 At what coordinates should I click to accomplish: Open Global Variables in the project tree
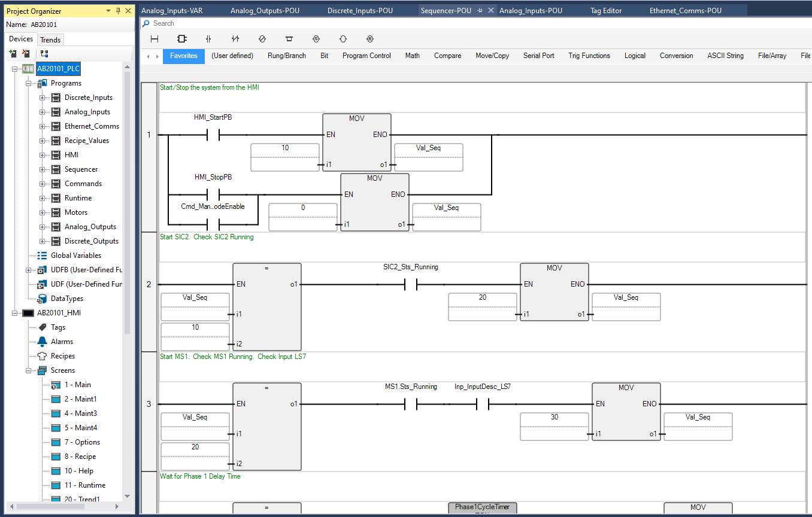(x=75, y=256)
